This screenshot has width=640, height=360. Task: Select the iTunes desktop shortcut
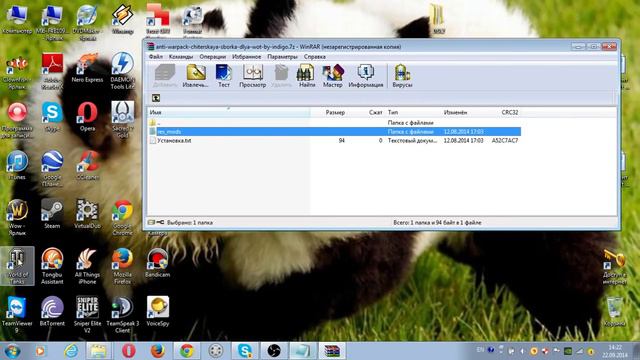click(x=17, y=165)
